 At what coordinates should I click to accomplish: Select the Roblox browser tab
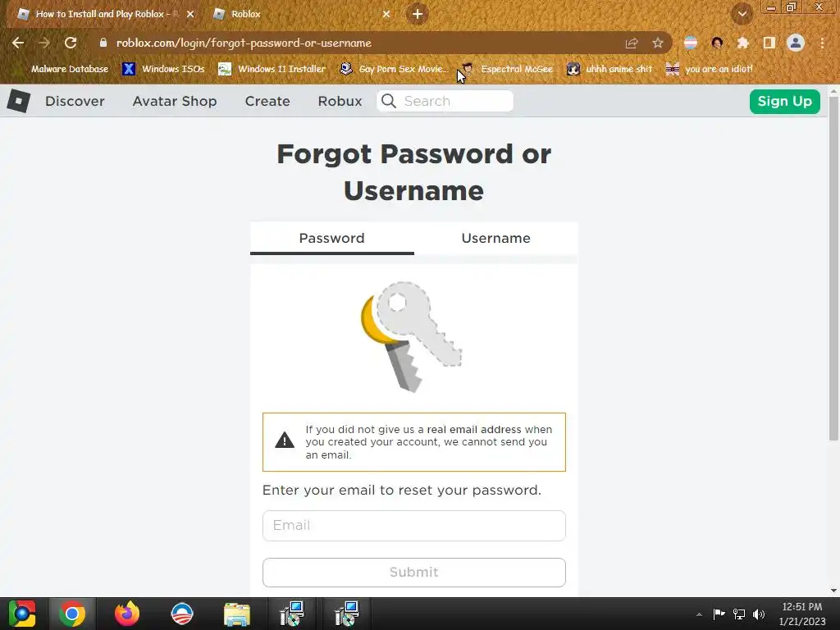[300, 14]
